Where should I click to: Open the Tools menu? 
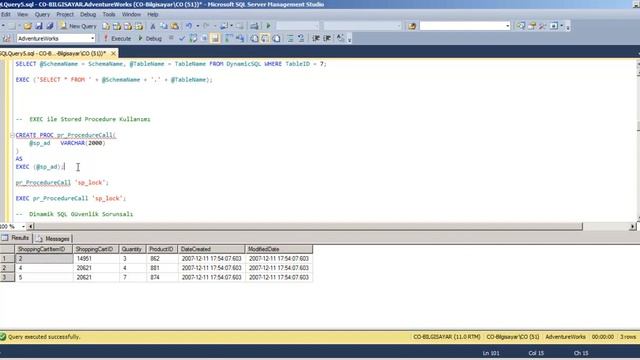coord(109,14)
